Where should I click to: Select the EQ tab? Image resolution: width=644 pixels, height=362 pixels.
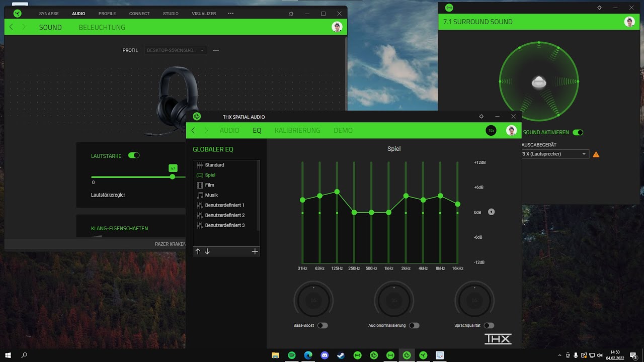tap(257, 130)
